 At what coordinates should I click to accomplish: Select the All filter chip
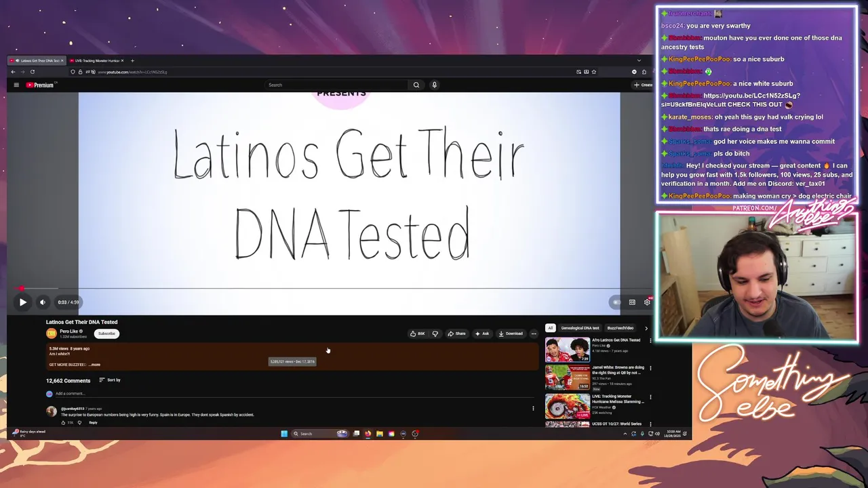coord(551,328)
